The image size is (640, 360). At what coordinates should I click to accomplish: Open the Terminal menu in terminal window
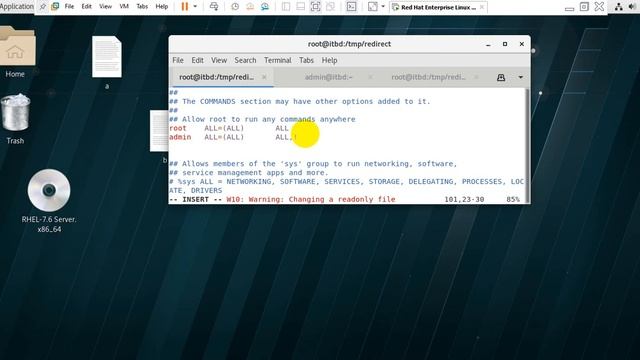click(278, 60)
